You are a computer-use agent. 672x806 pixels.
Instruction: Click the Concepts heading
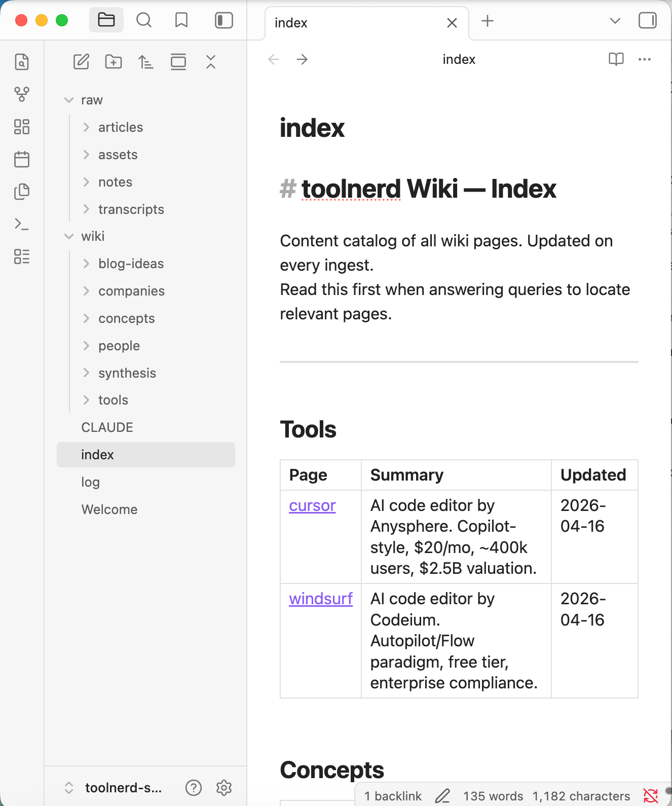tap(332, 770)
